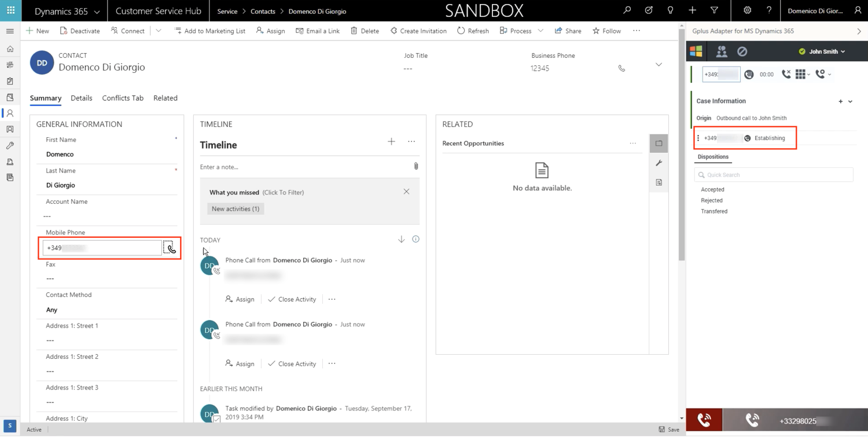
Task: Go to Home in left sidebar
Action: pyautogui.click(x=10, y=49)
